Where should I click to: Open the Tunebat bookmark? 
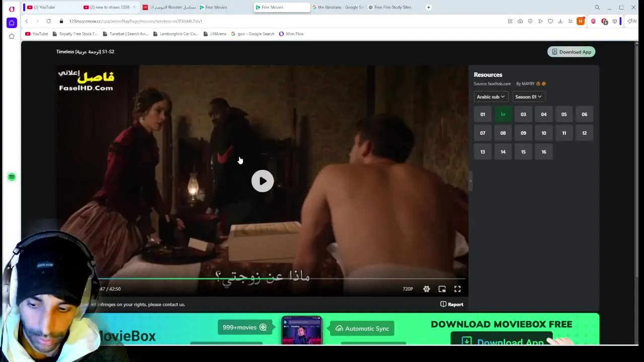click(x=125, y=34)
